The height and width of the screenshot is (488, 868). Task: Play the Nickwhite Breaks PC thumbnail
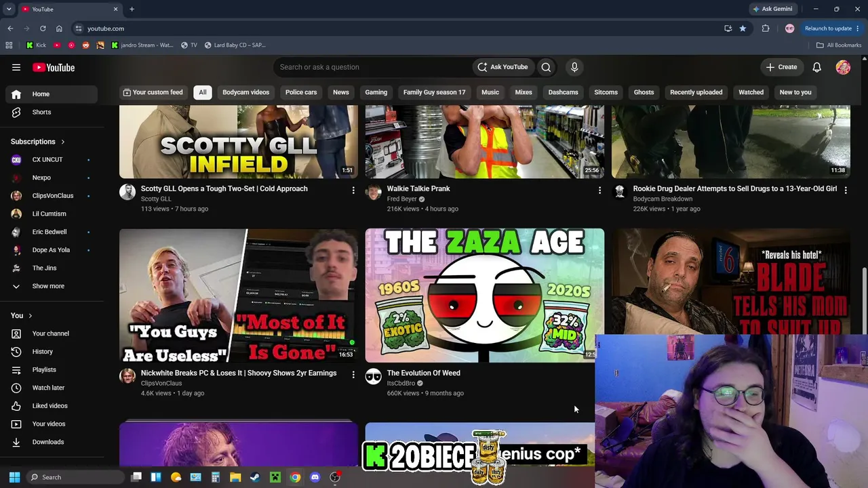(239, 296)
